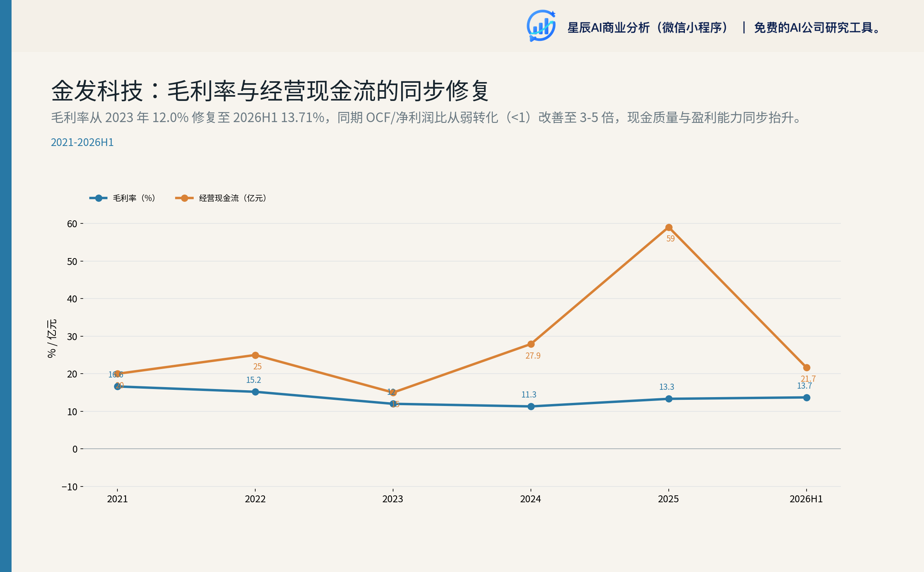Click the orange 2026H1 data point labeled 21.7

807,367
